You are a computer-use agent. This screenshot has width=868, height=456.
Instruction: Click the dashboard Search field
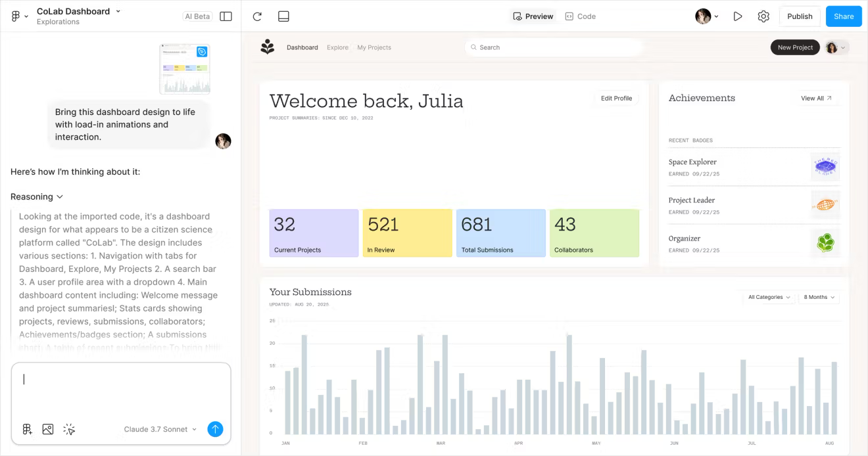tap(554, 47)
